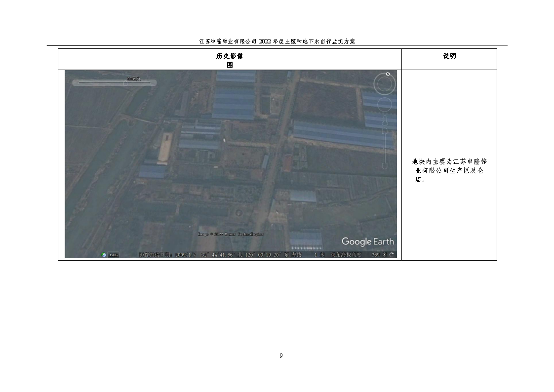Click the pan joystick circle below the compass
Viewport: 554px width, 392px height.
point(385,104)
